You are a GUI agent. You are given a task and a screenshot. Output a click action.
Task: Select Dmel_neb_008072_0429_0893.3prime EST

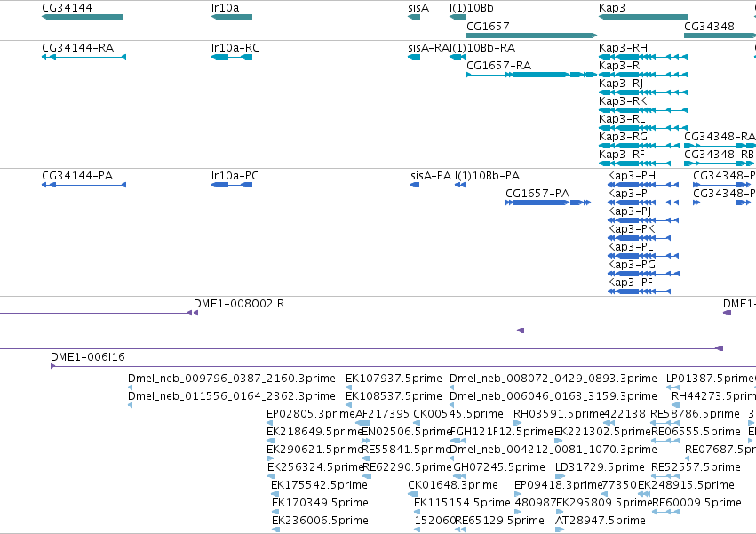click(x=553, y=379)
